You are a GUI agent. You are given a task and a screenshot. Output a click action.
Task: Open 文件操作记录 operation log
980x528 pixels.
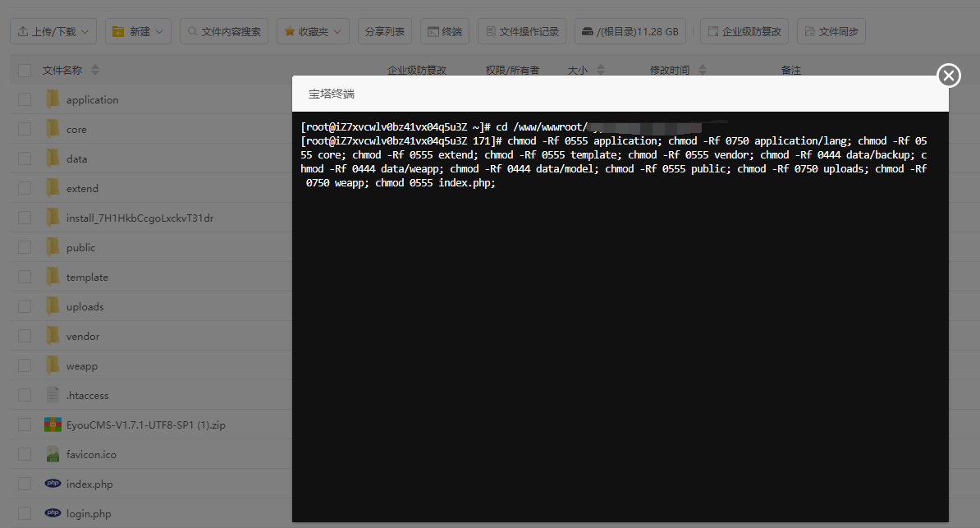(521, 32)
